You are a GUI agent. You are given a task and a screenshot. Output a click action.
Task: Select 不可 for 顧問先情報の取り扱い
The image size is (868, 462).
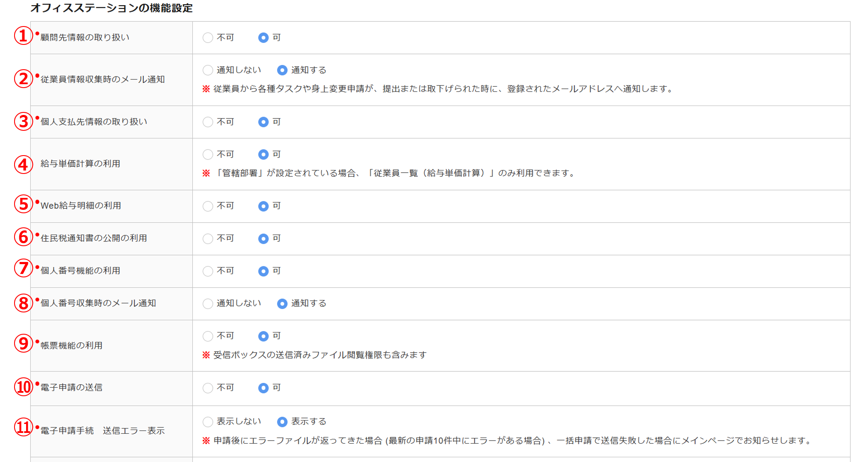point(208,38)
